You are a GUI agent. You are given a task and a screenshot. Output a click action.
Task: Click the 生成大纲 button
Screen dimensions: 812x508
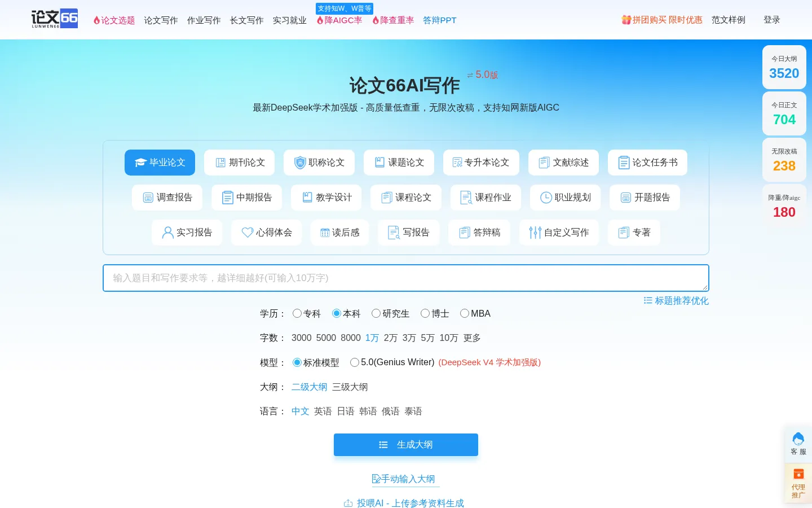(x=406, y=445)
